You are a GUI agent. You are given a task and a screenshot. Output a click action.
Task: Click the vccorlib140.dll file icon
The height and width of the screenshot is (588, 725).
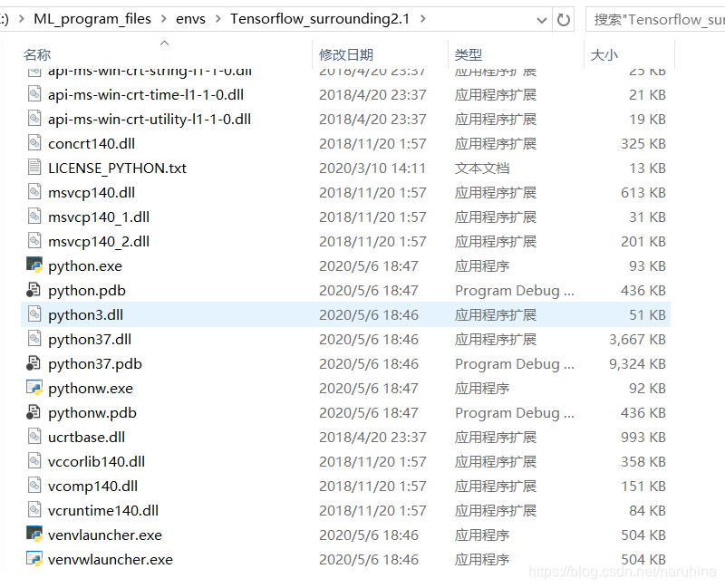click(x=34, y=461)
